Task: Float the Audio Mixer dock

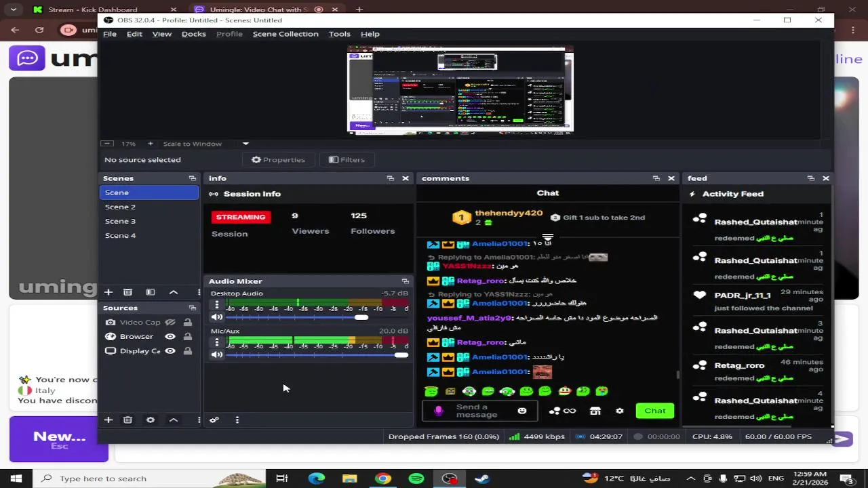Action: pos(406,281)
